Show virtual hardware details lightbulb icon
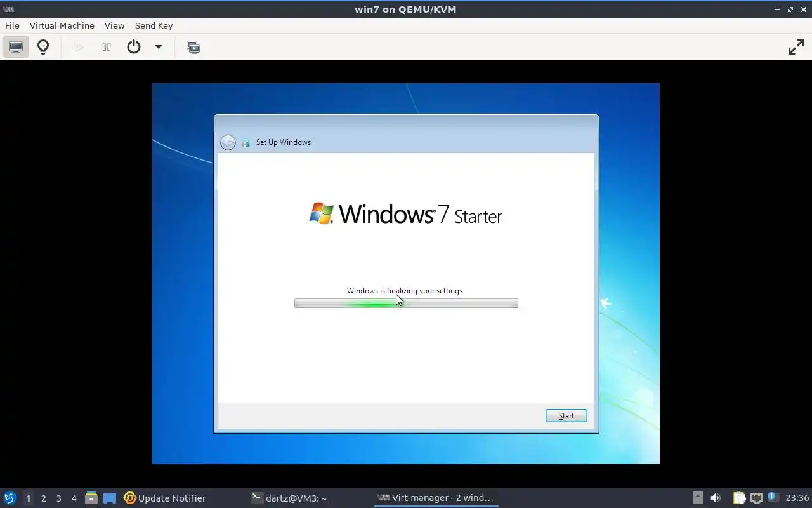This screenshot has width=812, height=508. [x=43, y=47]
